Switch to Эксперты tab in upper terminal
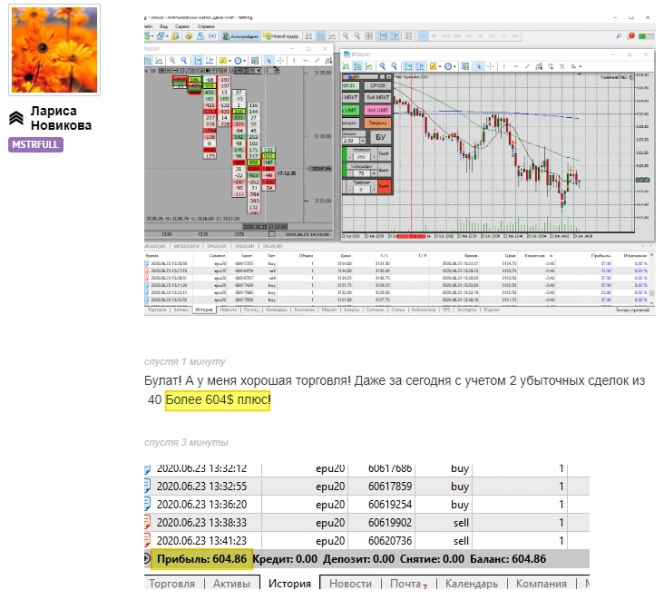This screenshot has height=600, width=664. pyautogui.click(x=467, y=310)
